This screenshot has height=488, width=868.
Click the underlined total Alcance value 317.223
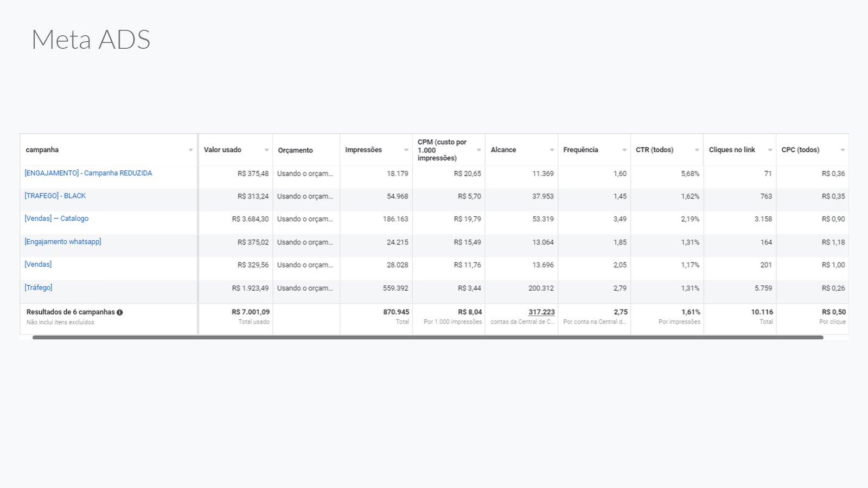point(541,312)
